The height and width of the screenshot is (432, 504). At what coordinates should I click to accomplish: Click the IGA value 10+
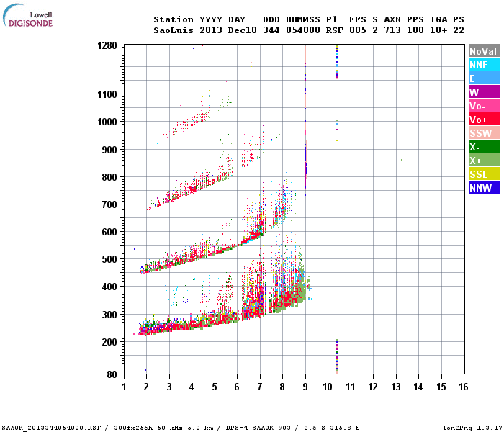438,30
